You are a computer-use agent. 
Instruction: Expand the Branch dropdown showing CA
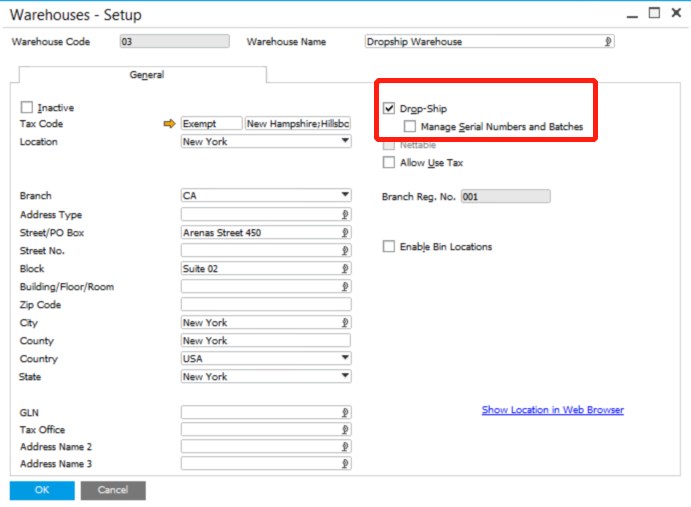click(345, 196)
